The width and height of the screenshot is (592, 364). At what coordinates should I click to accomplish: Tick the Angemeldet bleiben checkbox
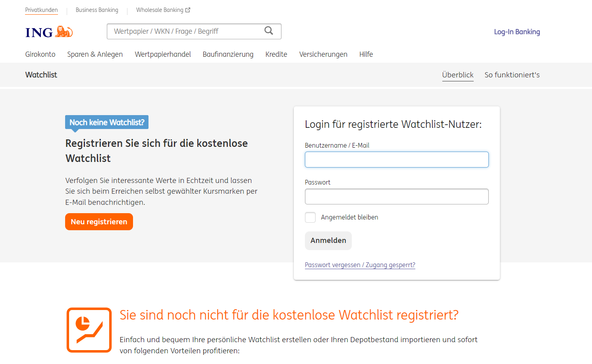[x=310, y=217]
